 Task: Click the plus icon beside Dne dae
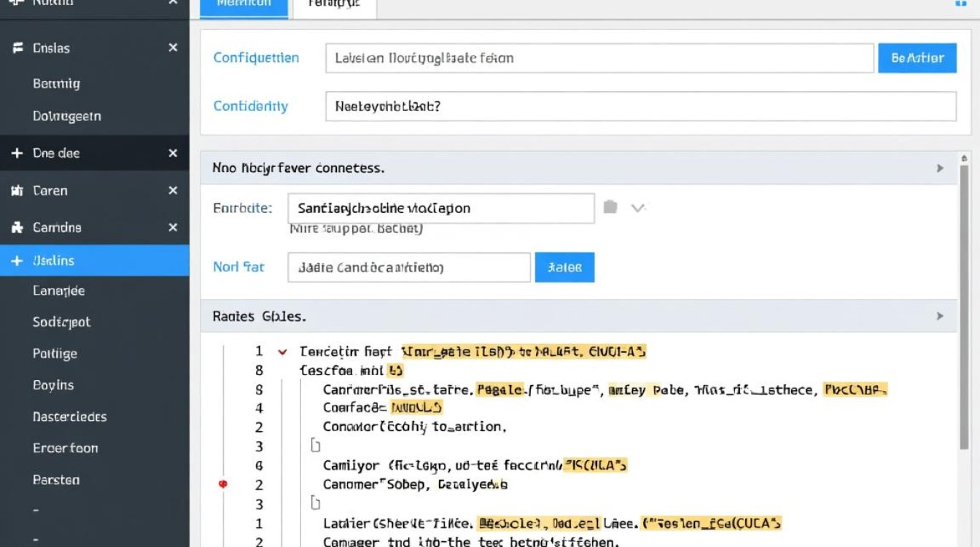tap(17, 154)
